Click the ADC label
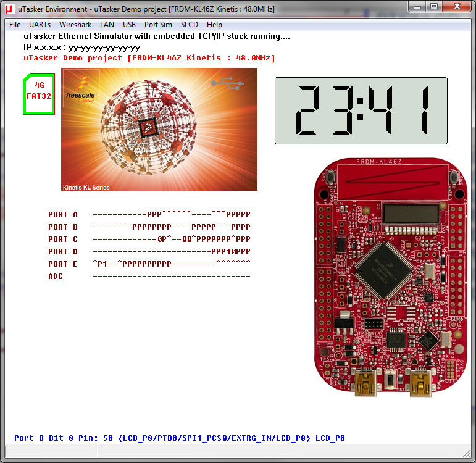This screenshot has width=476, height=463. tap(56, 277)
